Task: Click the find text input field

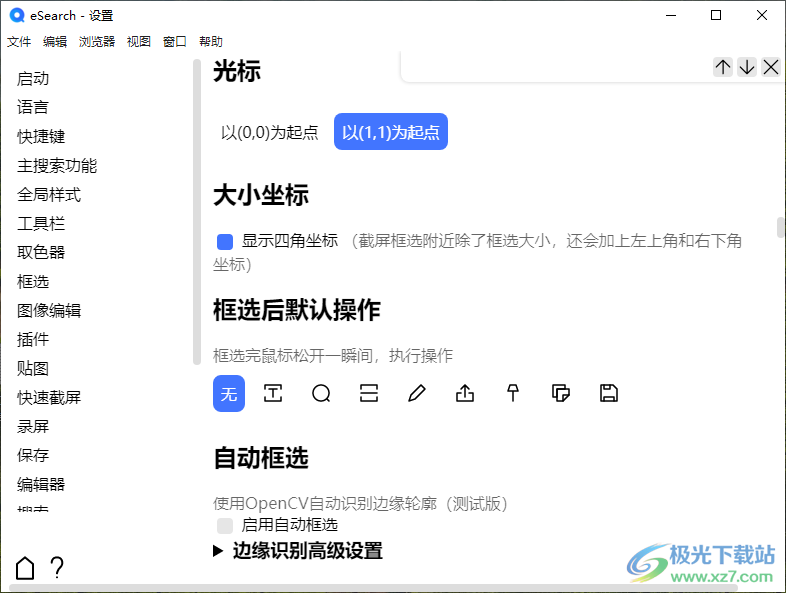Action: 557,67
